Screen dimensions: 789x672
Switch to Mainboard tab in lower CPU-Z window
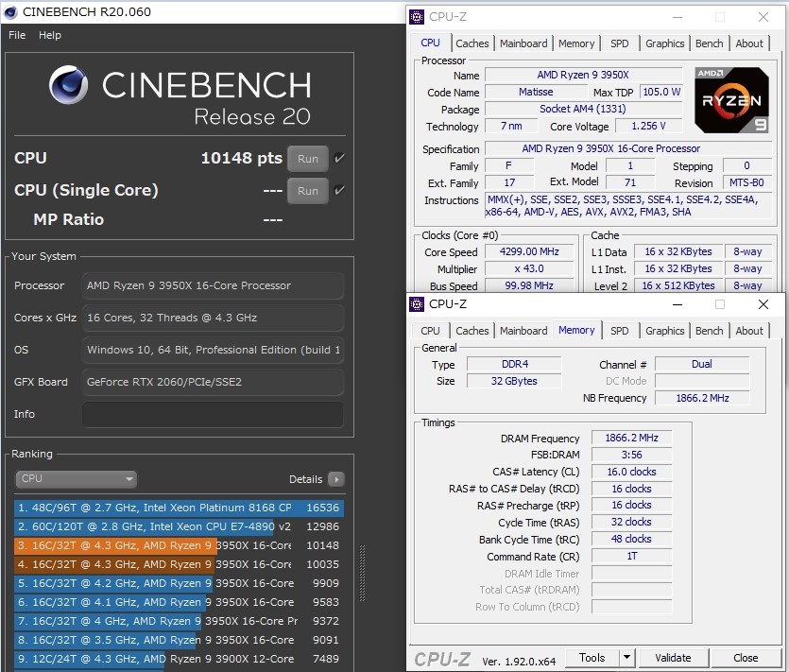point(523,331)
